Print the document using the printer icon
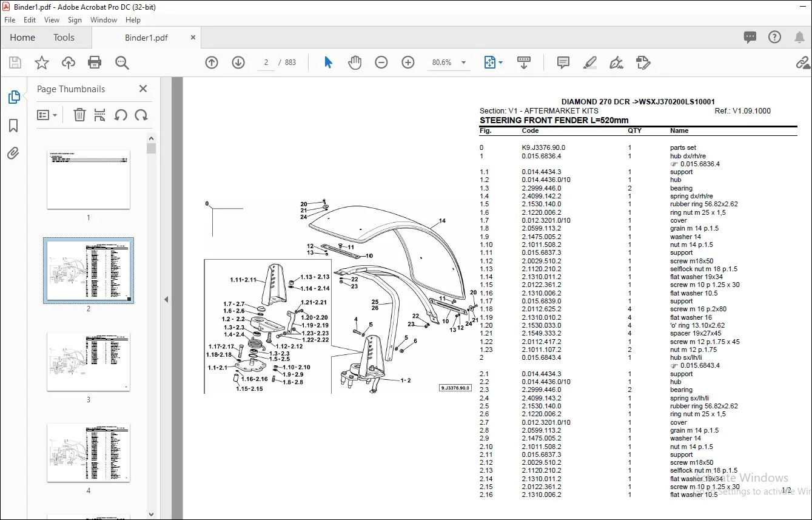 pos(95,62)
